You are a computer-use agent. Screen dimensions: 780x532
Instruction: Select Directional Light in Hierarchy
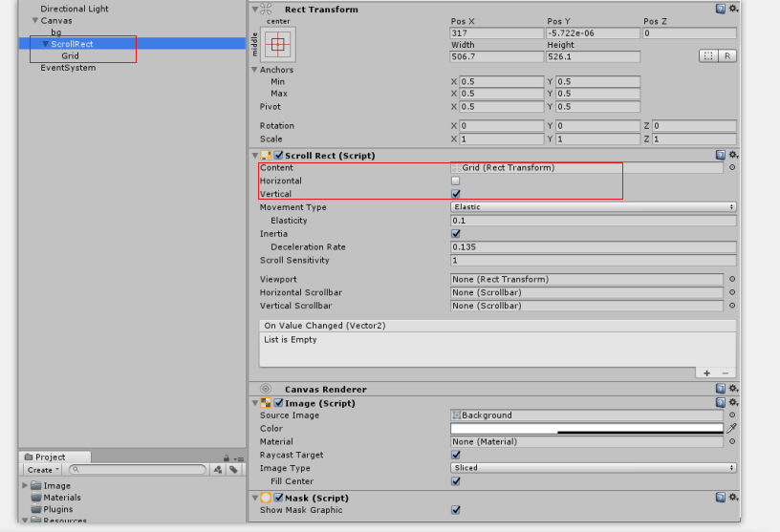tap(75, 9)
